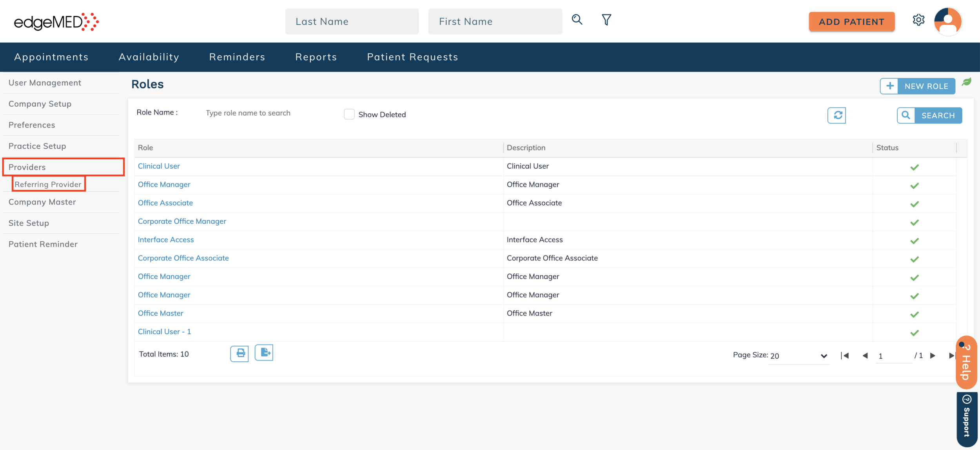980x450 pixels.
Task: Click the green leaf icon
Action: (967, 82)
